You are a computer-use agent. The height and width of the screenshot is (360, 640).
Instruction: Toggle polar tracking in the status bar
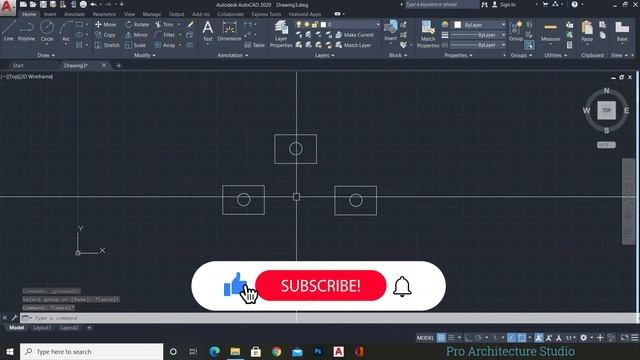click(x=478, y=338)
